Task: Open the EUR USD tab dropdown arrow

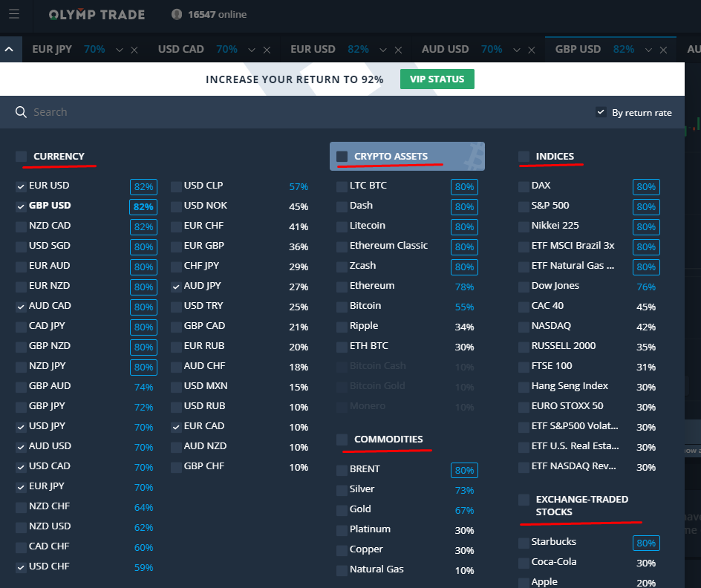Action: click(x=383, y=50)
